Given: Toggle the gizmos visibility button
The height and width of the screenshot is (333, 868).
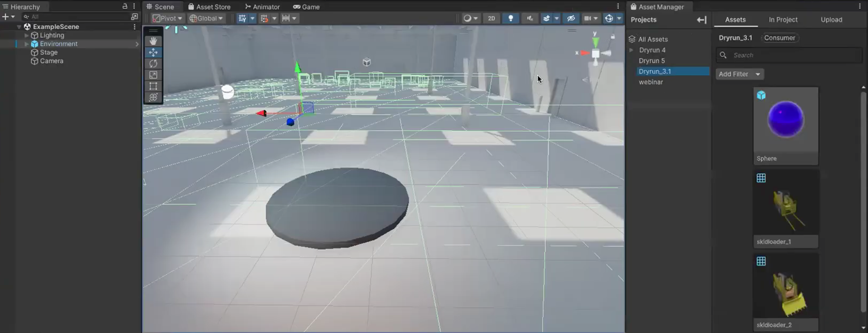Looking at the screenshot, I should [x=609, y=18].
